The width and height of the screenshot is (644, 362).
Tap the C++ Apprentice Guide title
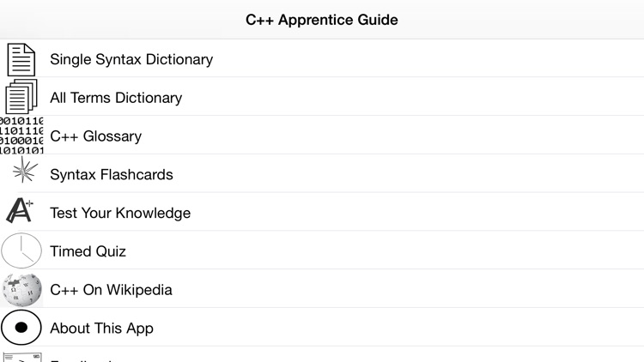click(322, 20)
